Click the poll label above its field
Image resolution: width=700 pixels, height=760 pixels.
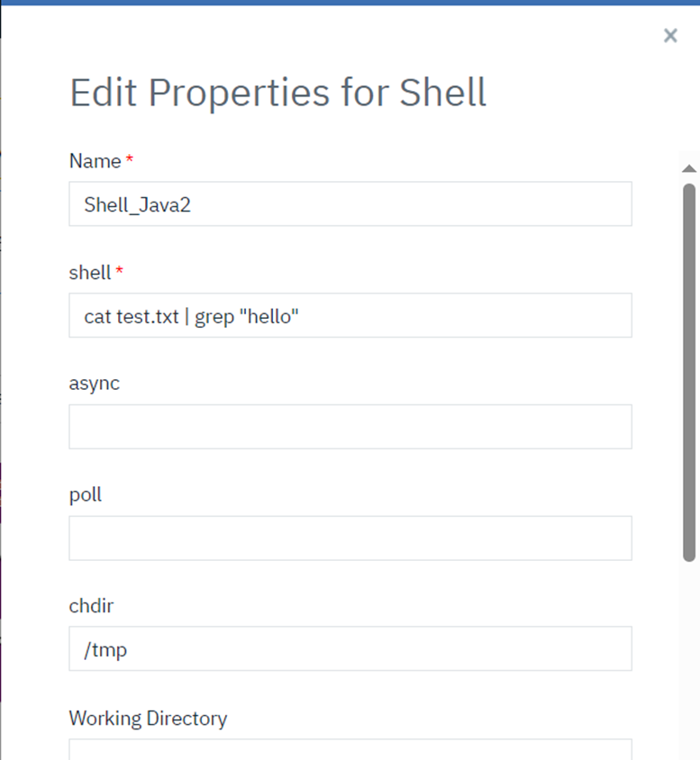tap(86, 493)
